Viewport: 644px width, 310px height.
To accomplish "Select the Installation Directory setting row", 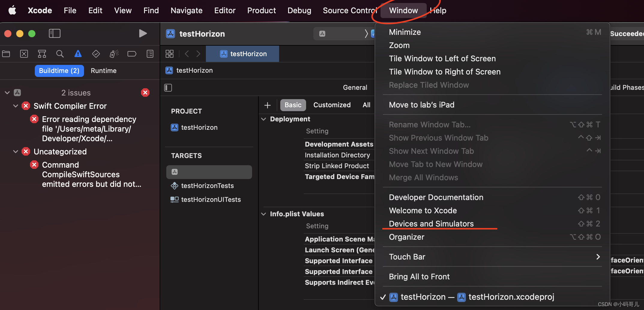I will pos(337,155).
